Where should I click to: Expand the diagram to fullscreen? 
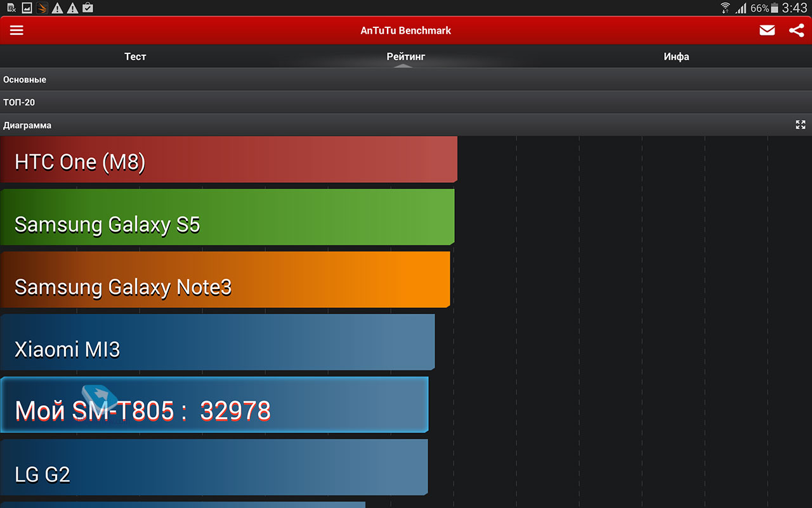click(801, 125)
